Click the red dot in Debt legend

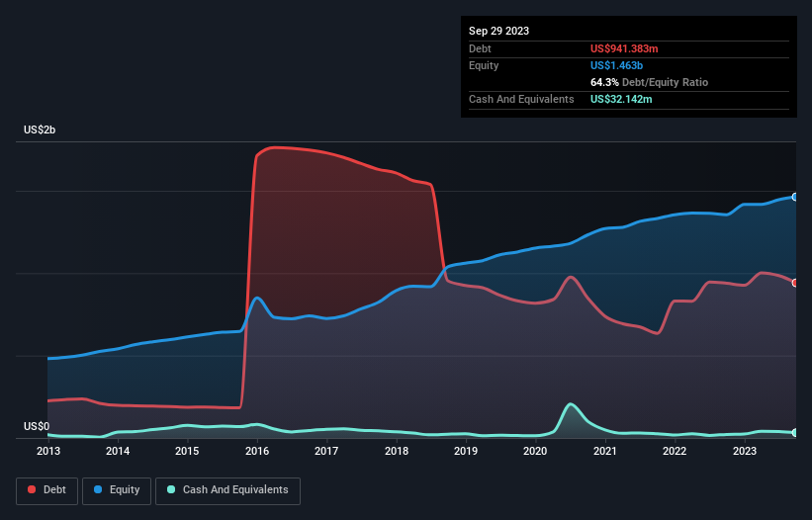(x=32, y=489)
